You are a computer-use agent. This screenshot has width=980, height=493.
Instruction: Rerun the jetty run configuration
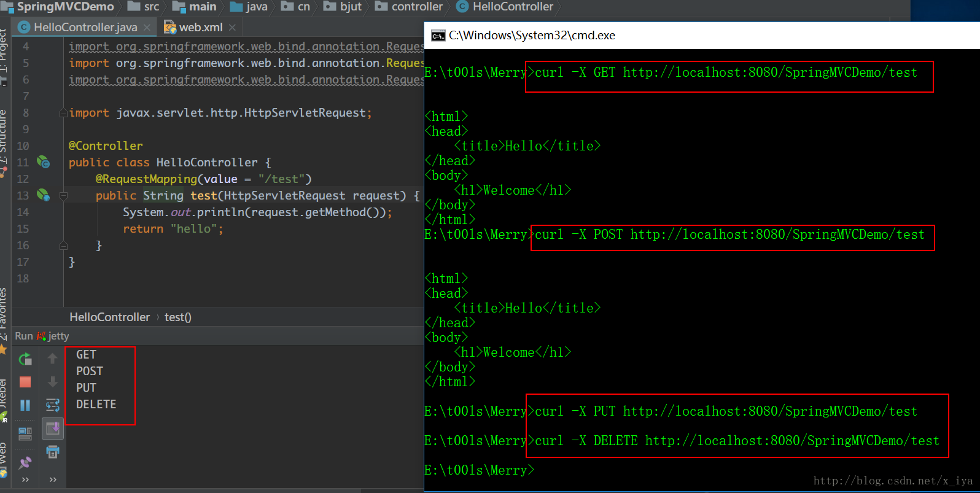[x=25, y=359]
